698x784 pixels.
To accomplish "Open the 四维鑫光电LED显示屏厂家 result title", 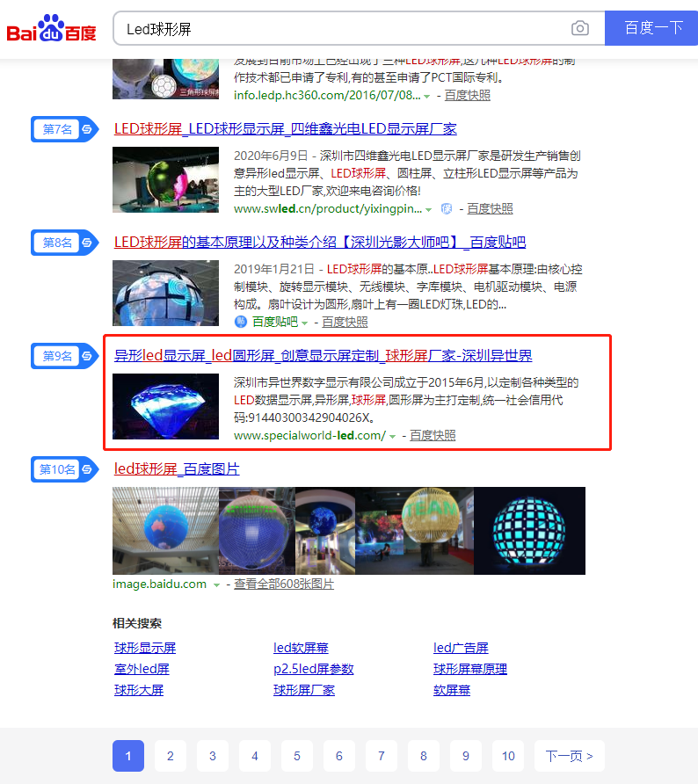I will 286,129.
